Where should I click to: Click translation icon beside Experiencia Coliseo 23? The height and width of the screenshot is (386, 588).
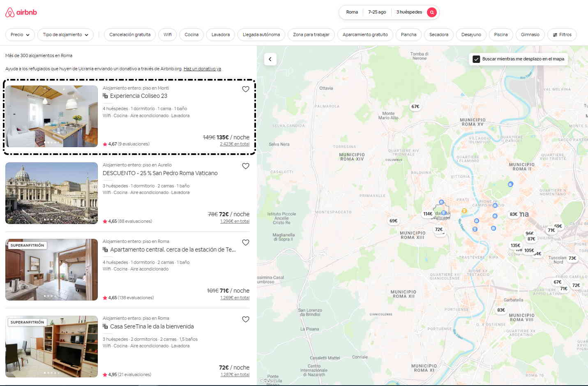[x=105, y=96]
